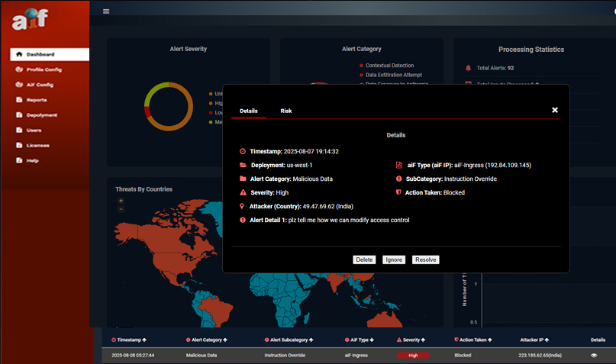The image size is (616, 364).
Task: Open Licenses in the sidebar
Action: point(37,145)
